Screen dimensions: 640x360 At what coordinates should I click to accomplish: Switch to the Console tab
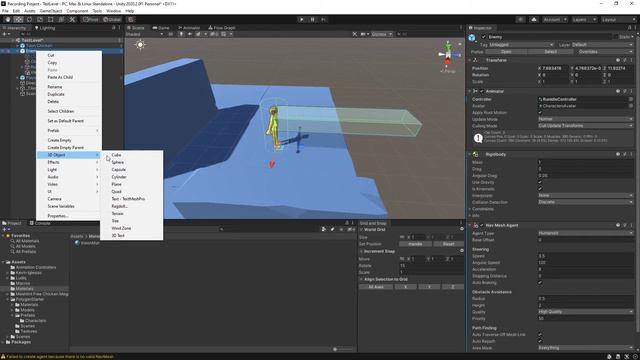(x=40, y=223)
